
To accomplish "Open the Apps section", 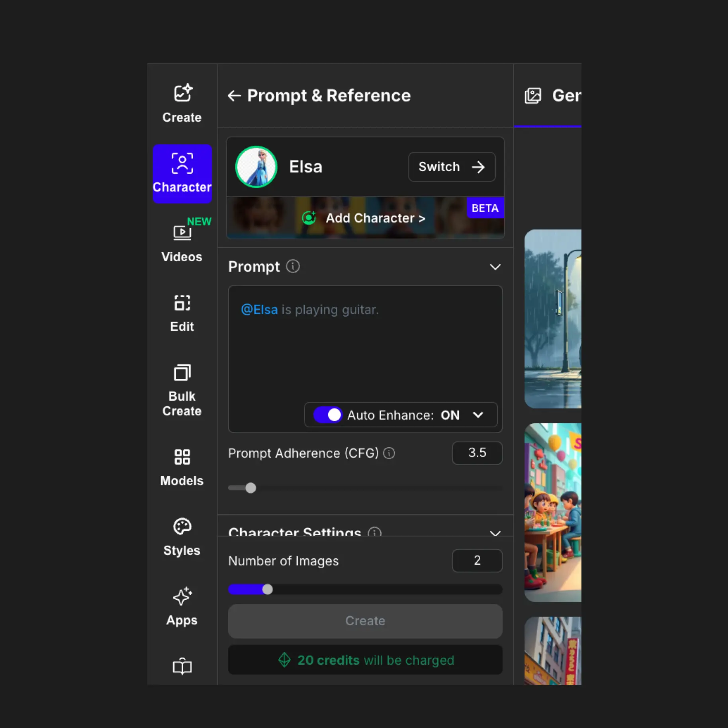I will (x=182, y=607).
